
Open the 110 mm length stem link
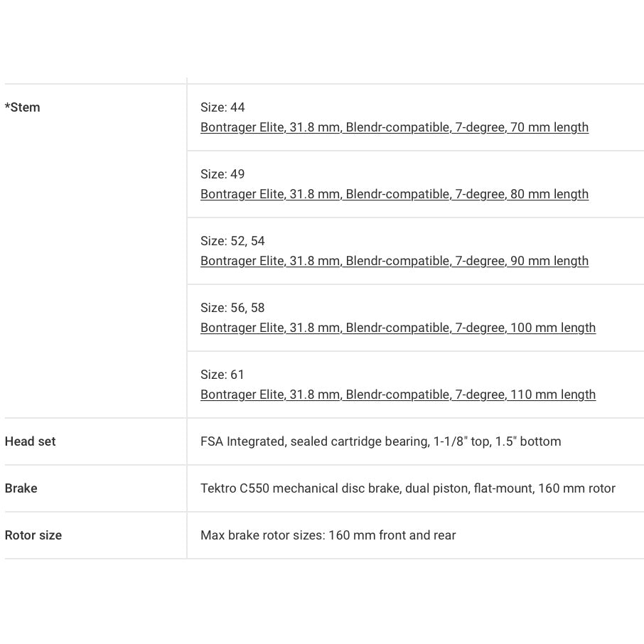pyautogui.click(x=398, y=395)
